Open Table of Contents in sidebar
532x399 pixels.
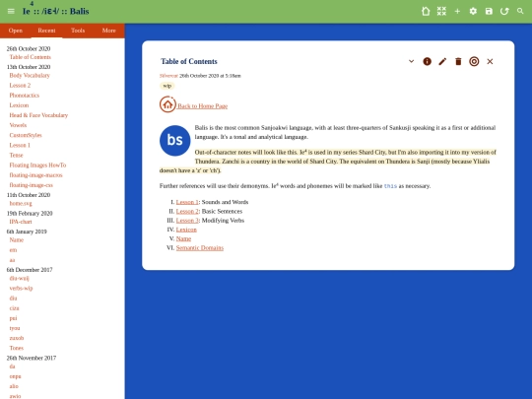[x=31, y=57]
